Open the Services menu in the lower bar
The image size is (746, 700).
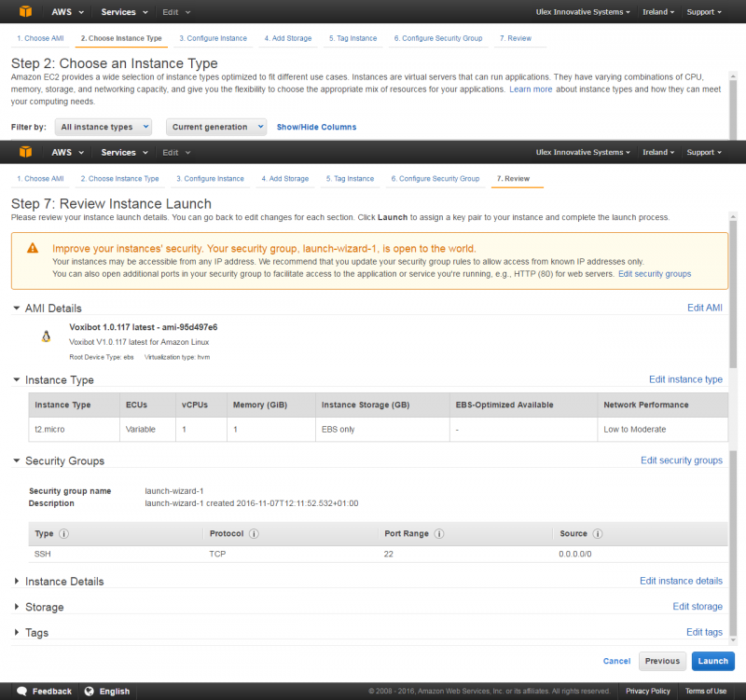tap(124, 152)
